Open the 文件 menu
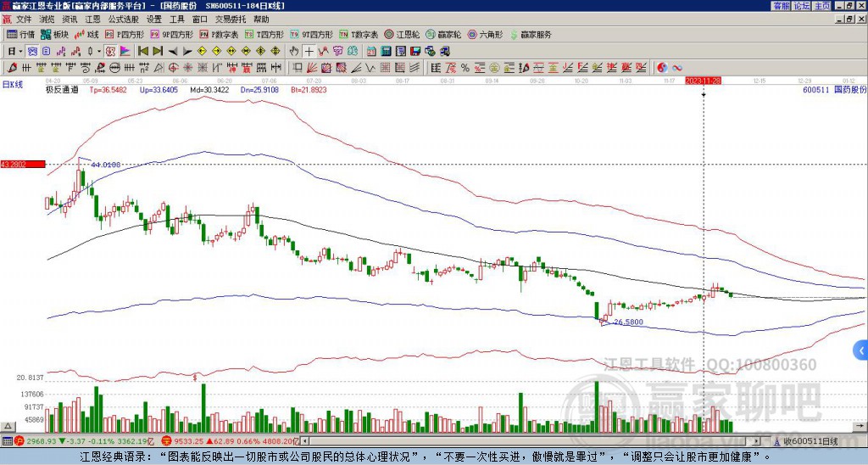The image size is (868, 465). (x=24, y=20)
